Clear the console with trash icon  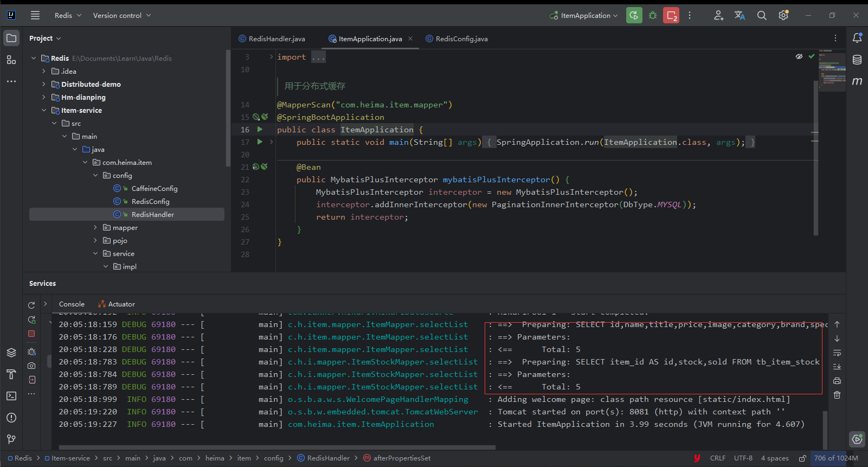pos(837,395)
